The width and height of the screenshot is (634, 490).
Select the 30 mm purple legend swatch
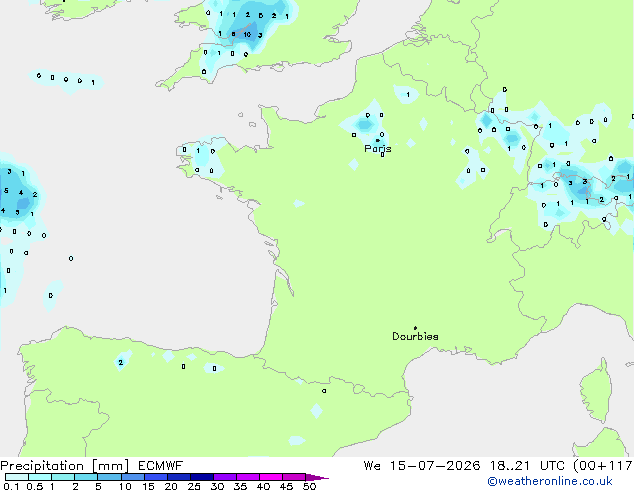(x=225, y=477)
